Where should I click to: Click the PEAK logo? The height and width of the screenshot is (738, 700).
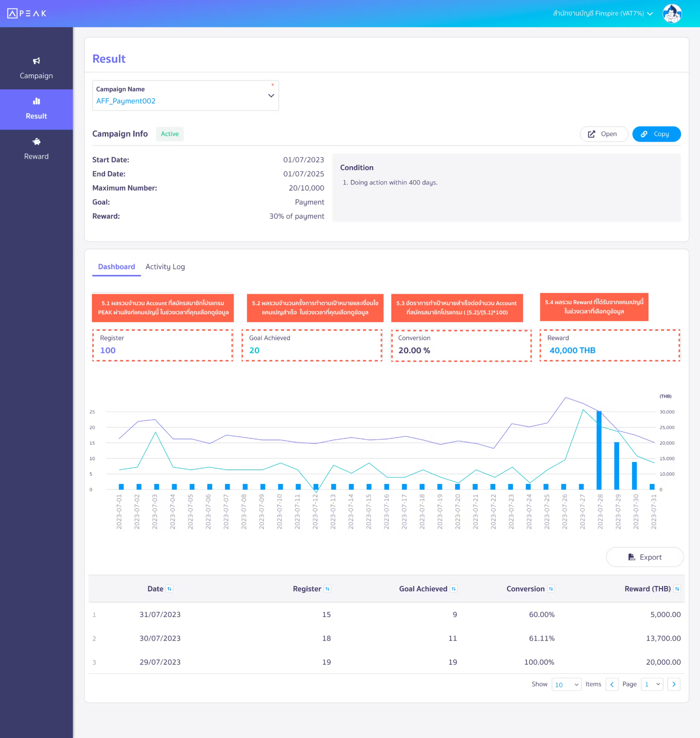(27, 13)
